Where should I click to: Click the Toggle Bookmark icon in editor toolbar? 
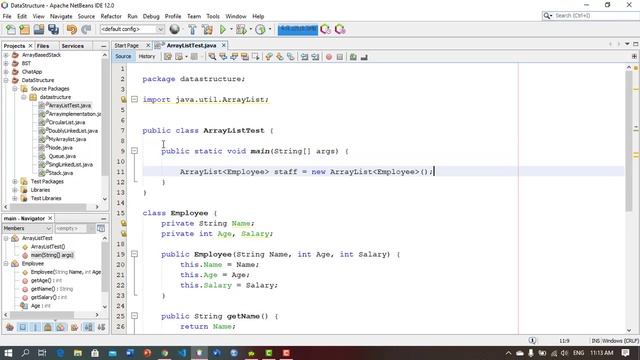(291, 57)
